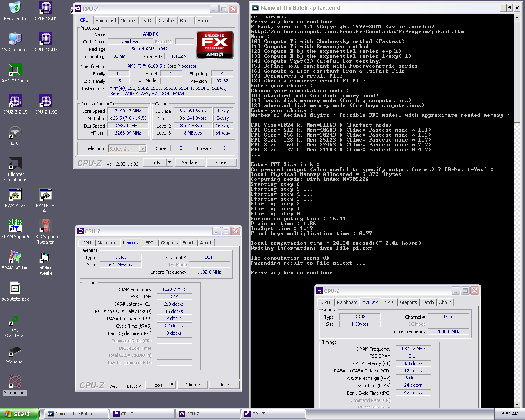Open the Wahaha! desktop icon
The width and height of the screenshot is (525, 420).
[15, 355]
